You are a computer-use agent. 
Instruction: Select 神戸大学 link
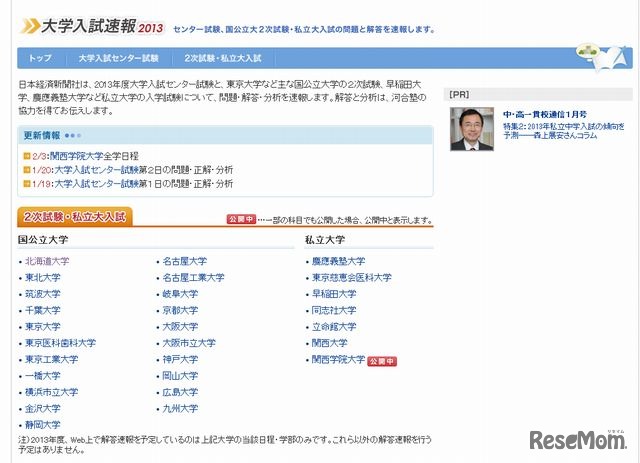pos(180,359)
